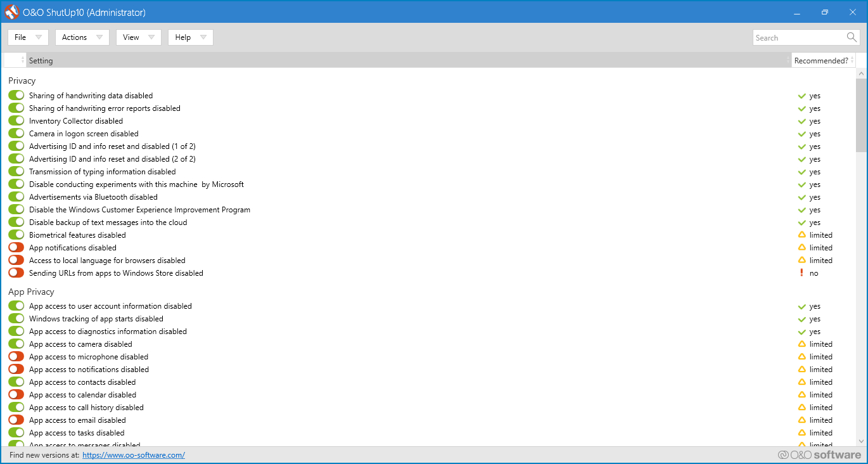Enable the App notifications disabled switch
This screenshot has width=868, height=464.
tap(16, 248)
